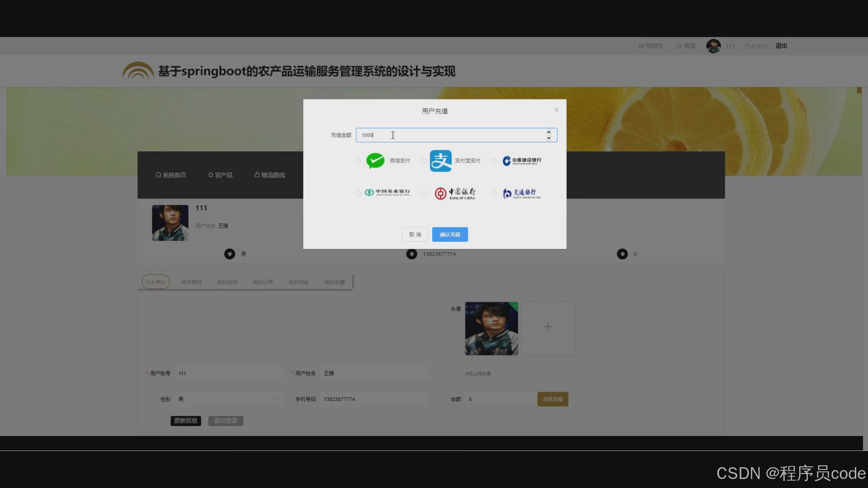
Task: Click the China Construction Bank logo
Action: click(x=522, y=161)
